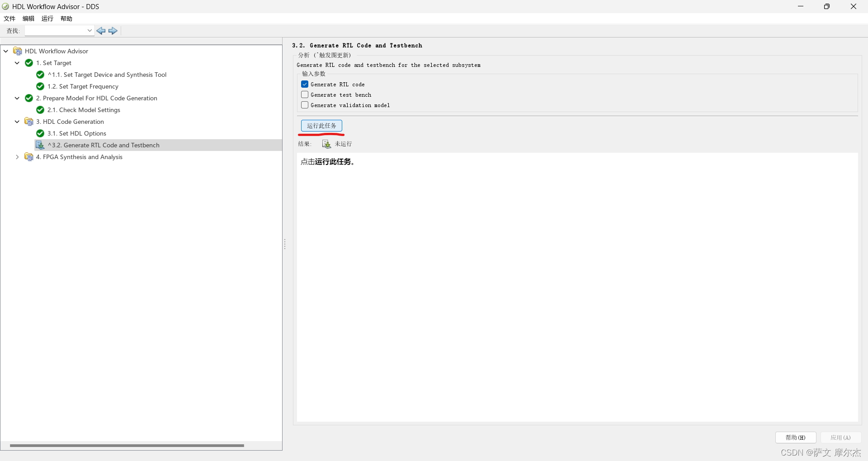Click the back arrow navigation icon
This screenshot has width=868, height=461.
(x=101, y=31)
